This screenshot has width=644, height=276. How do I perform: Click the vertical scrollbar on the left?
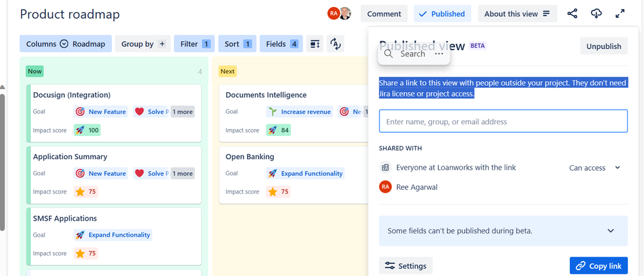2,163
